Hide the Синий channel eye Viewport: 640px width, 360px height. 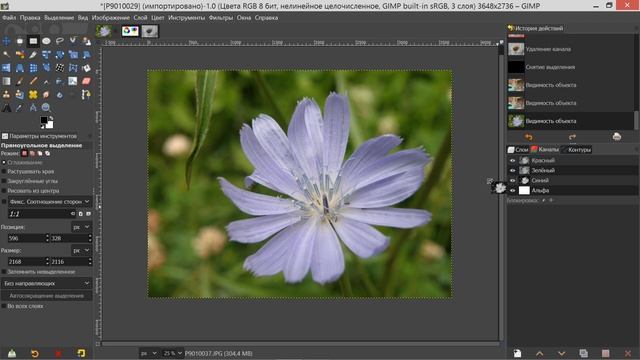513,180
